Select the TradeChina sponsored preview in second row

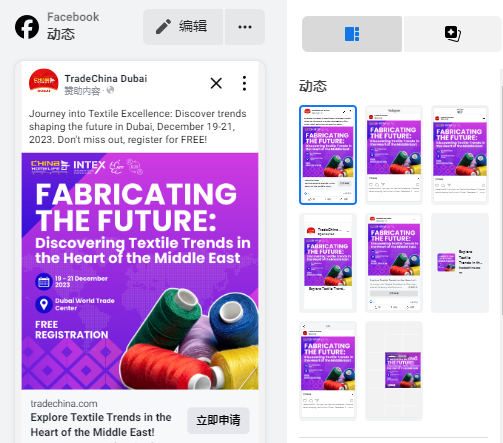328,263
